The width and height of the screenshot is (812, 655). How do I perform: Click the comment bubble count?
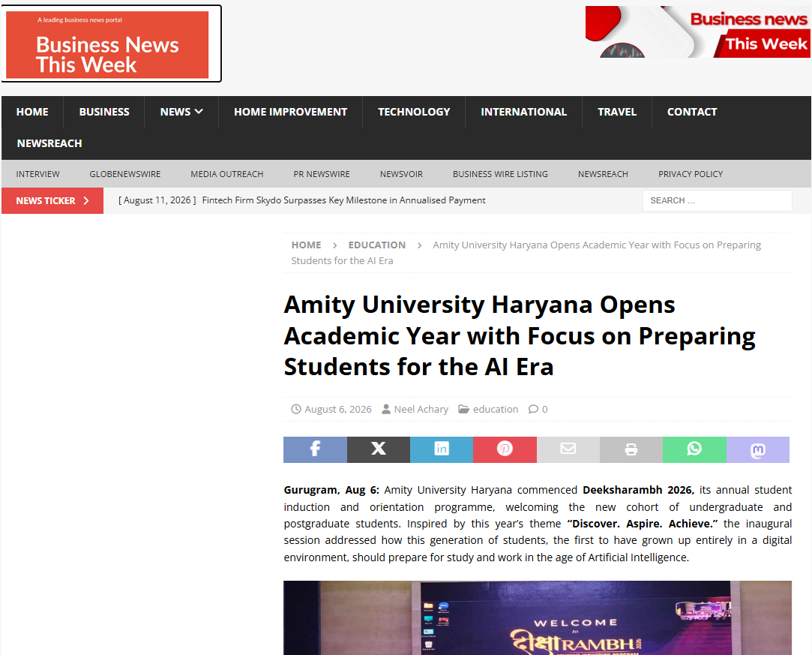[538, 410]
